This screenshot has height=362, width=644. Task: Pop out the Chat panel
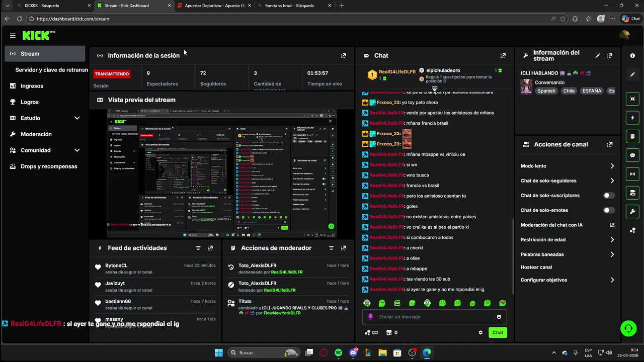point(503,56)
